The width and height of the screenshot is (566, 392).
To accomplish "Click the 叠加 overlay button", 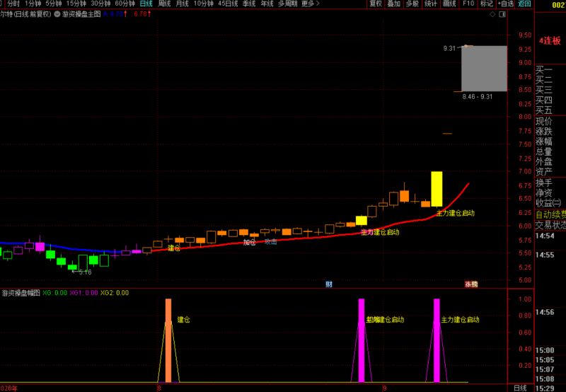I will 394,4.
